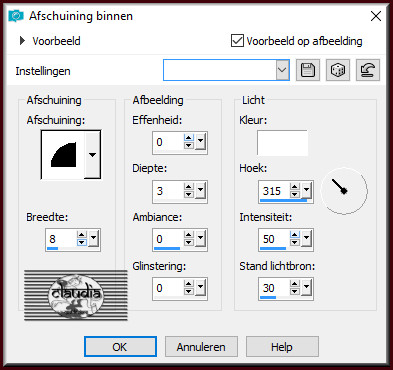Decrease Intensiteit with the down arrow

295,243
